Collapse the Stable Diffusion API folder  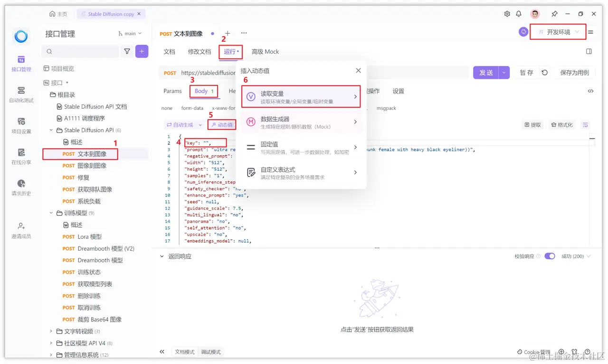tap(51, 130)
